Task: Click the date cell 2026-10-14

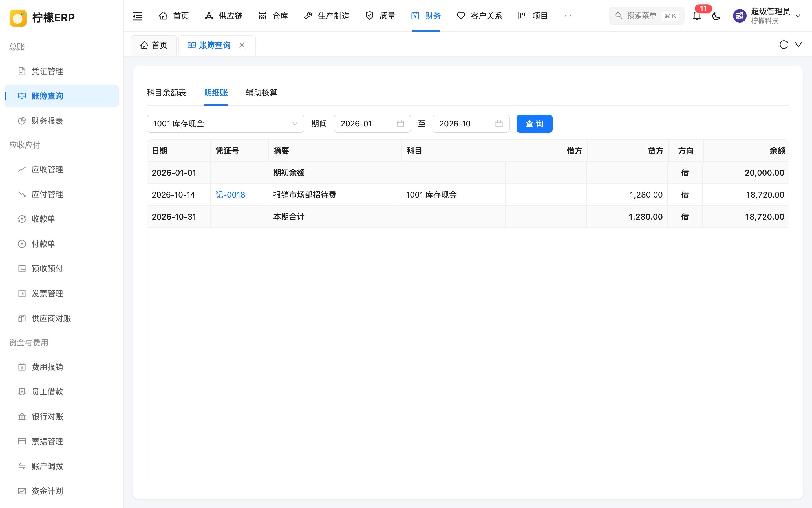Action: pos(173,195)
